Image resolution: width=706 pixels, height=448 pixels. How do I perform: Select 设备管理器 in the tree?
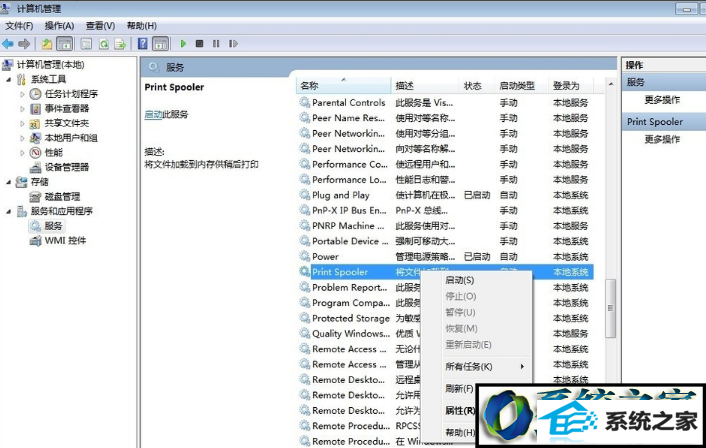(x=67, y=167)
